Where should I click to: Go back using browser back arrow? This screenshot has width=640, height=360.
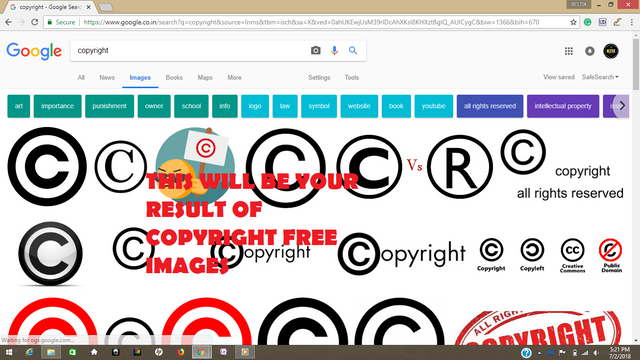coord(9,22)
